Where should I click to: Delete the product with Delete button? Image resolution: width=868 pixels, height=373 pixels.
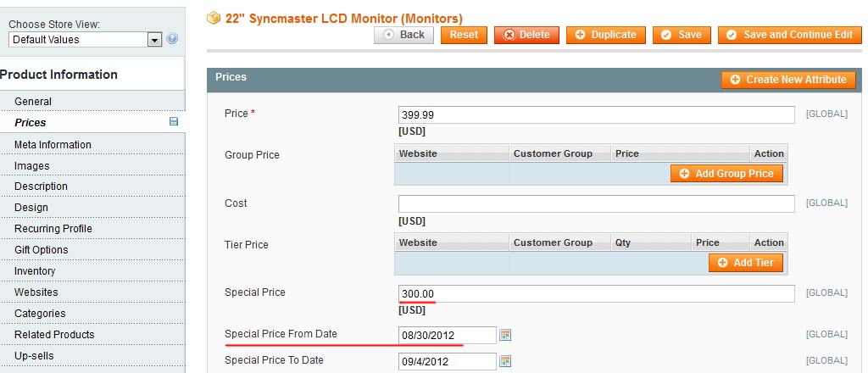point(526,35)
